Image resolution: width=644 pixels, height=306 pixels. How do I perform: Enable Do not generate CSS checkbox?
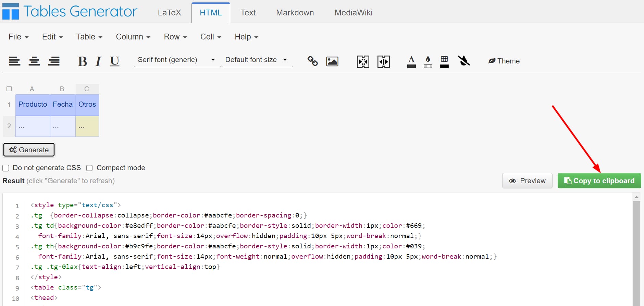[6, 168]
